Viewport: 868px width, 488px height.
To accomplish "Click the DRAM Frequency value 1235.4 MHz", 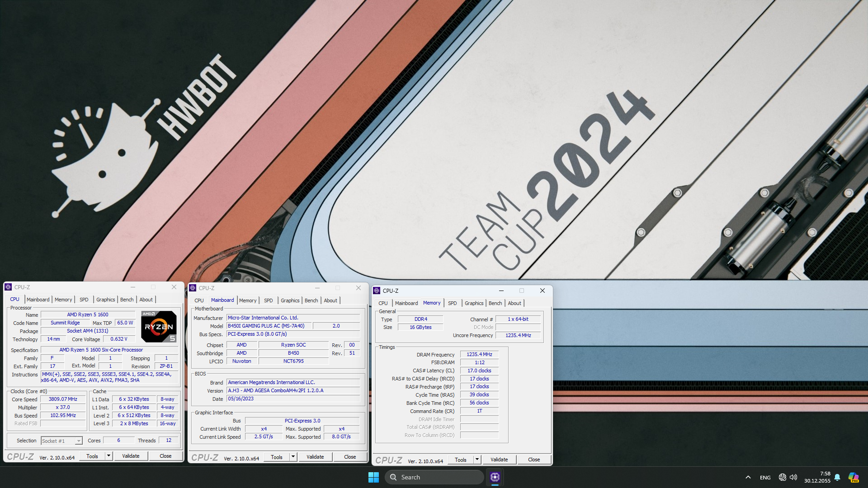I will tap(479, 355).
